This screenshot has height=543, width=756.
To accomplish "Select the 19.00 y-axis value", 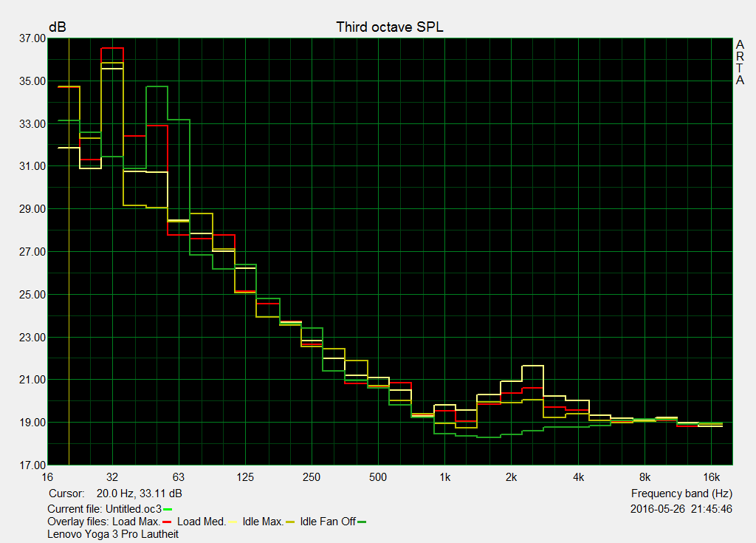I will pyautogui.click(x=32, y=423).
